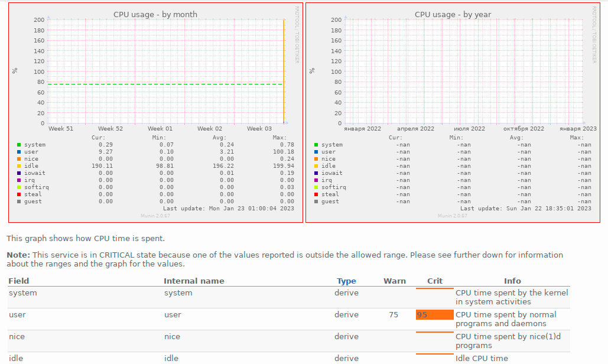Viewport: 608px width, 364px height.
Task: Click the Warn column header
Action: 394,281
